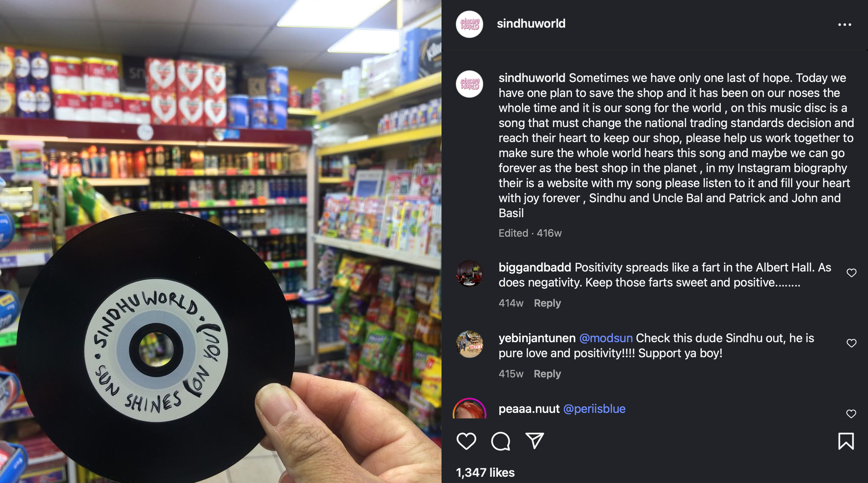Click sindhuworld username in post header

[531, 24]
